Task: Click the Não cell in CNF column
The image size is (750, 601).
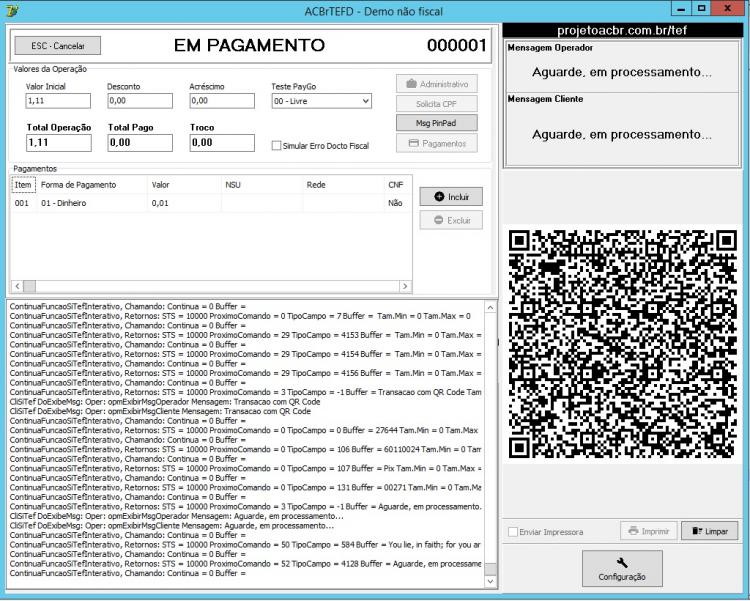Action: tap(397, 203)
